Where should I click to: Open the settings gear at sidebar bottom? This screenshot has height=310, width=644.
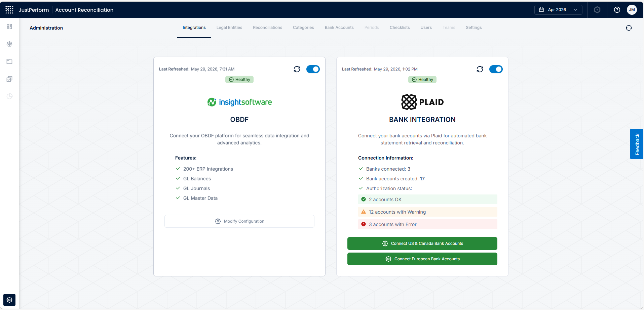pyautogui.click(x=9, y=300)
